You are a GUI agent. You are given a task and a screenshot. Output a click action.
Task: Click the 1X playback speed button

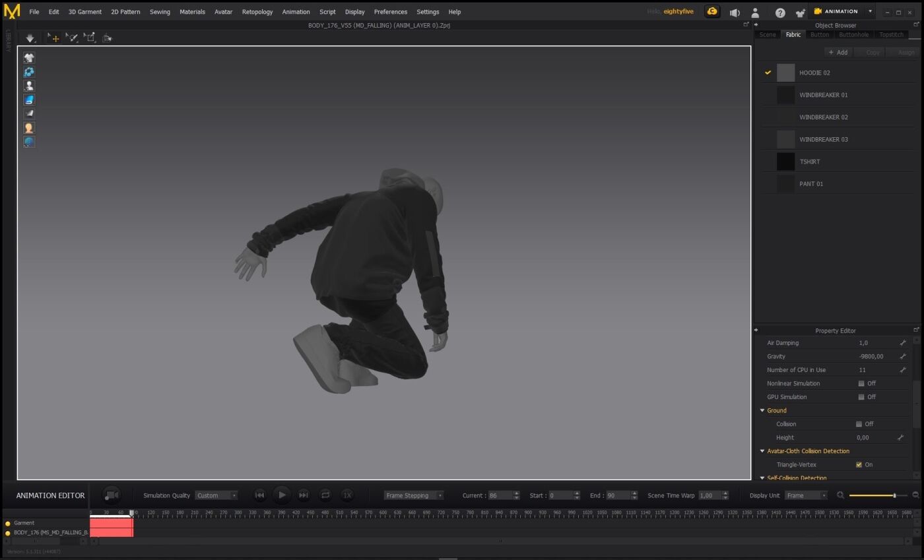tap(347, 495)
